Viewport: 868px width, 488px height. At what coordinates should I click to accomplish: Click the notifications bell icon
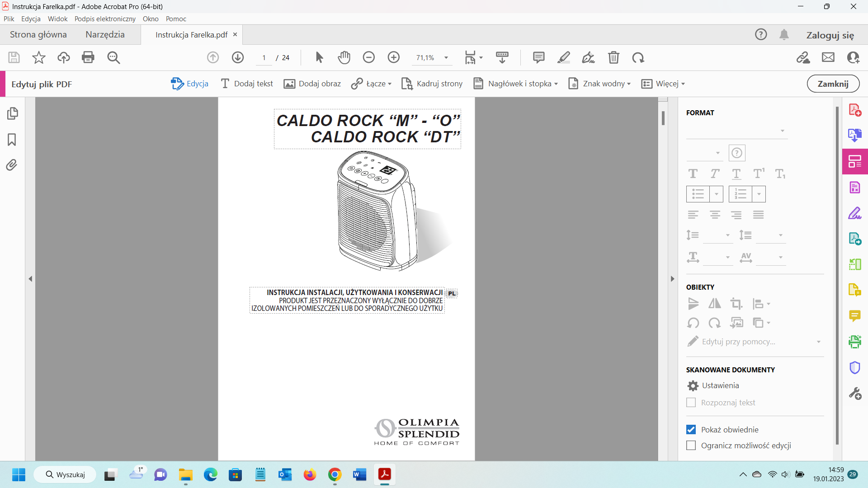784,34
